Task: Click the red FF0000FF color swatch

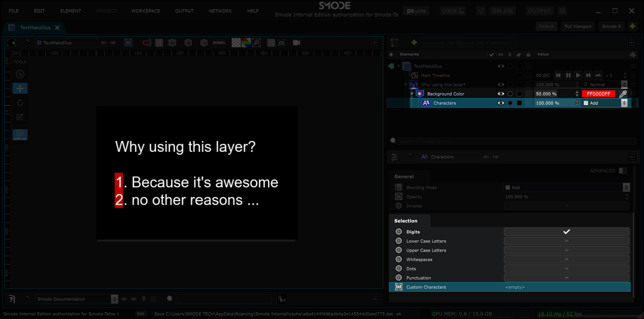Action: click(598, 94)
